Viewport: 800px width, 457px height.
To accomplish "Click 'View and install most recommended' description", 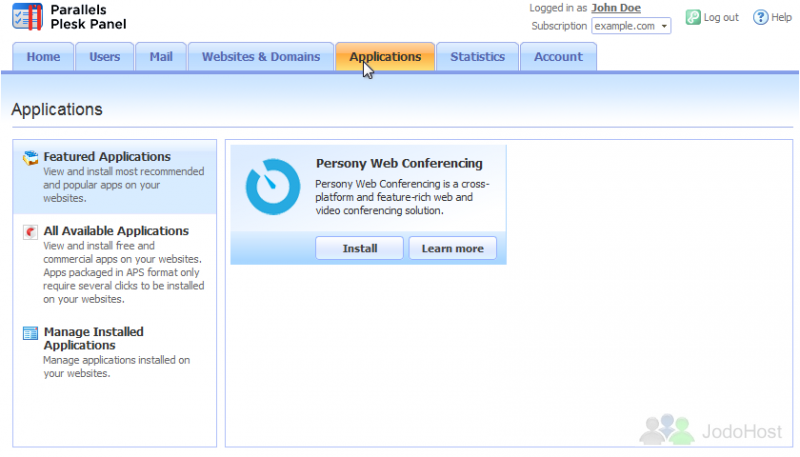I will (123, 185).
